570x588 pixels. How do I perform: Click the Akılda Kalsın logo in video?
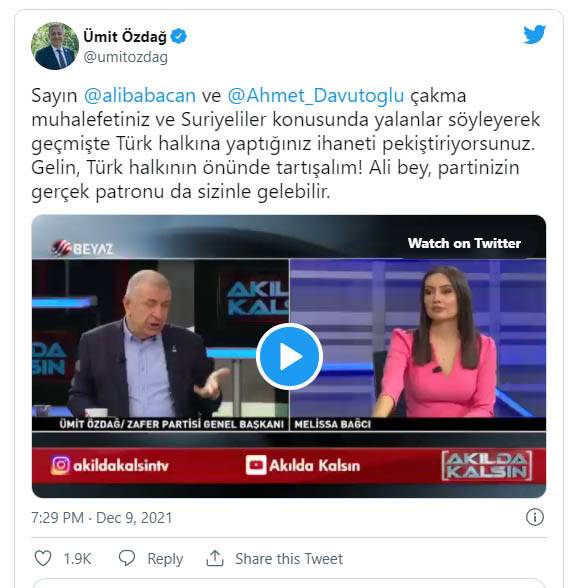point(487,465)
